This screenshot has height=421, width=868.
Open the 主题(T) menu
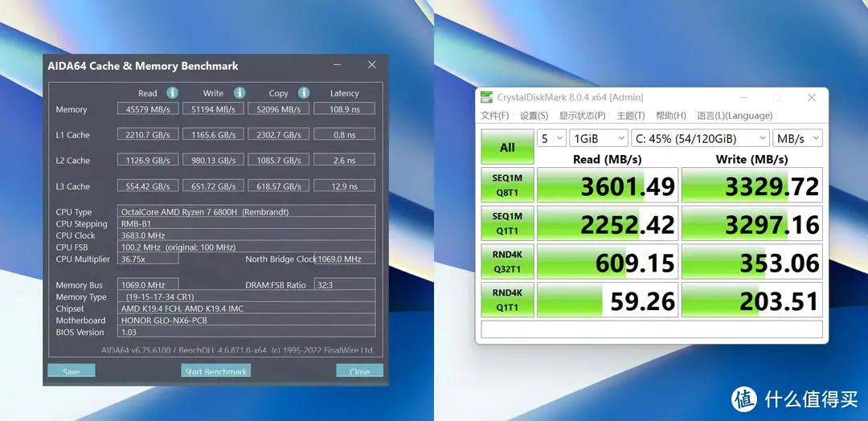click(x=631, y=116)
